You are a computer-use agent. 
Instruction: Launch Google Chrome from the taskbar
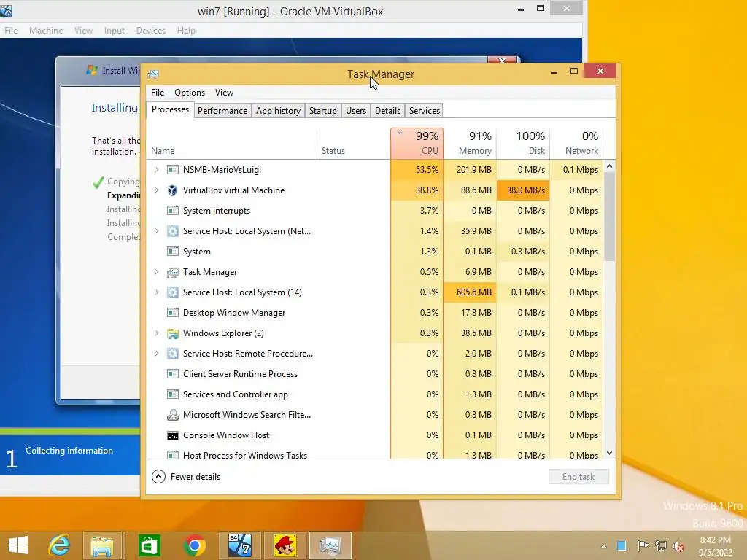[x=194, y=545]
